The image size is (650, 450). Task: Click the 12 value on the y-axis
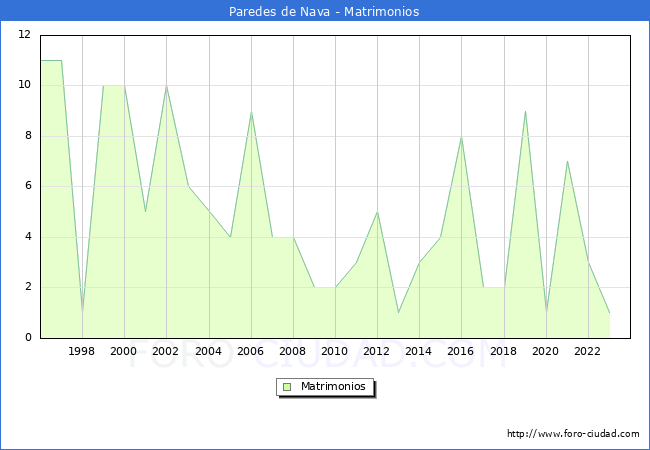(25, 35)
